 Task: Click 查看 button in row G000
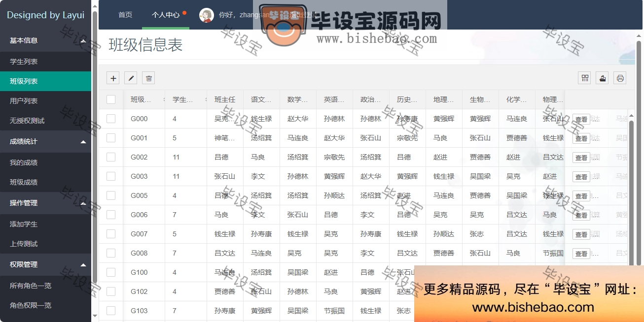point(581,119)
